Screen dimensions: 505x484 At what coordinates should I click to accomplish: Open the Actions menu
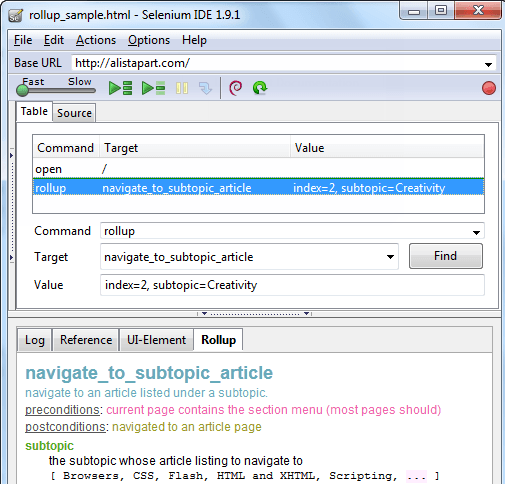(x=96, y=40)
